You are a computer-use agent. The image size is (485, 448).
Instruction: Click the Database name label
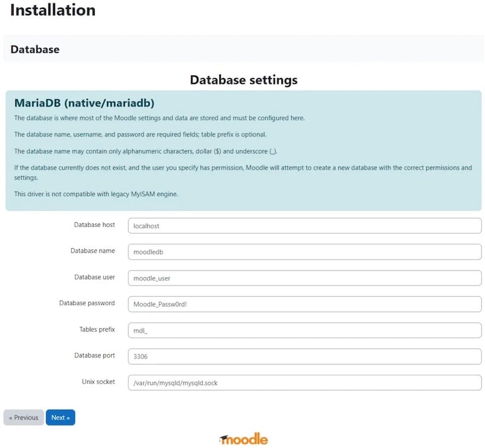tap(92, 251)
